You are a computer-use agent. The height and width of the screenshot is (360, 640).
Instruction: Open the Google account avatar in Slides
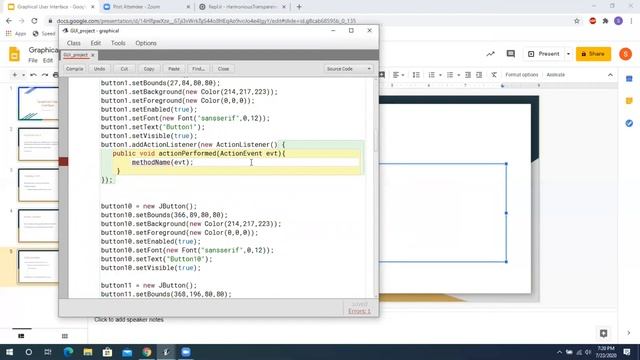point(625,54)
